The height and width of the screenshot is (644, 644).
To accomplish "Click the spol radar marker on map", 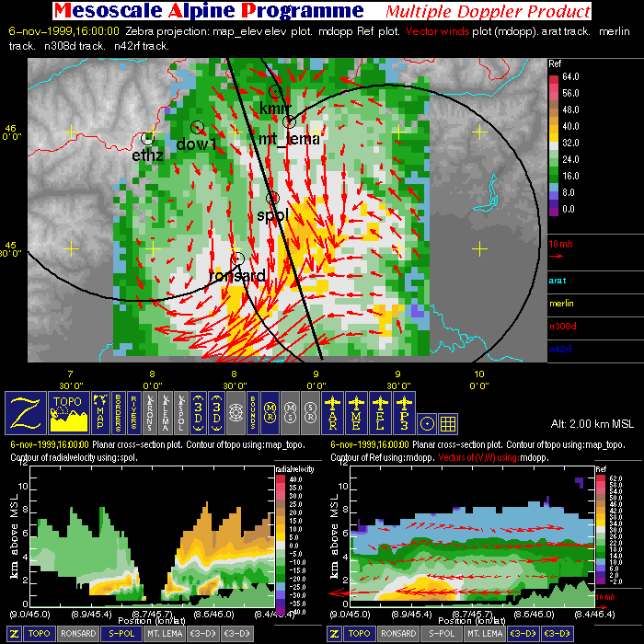I will click(272, 199).
